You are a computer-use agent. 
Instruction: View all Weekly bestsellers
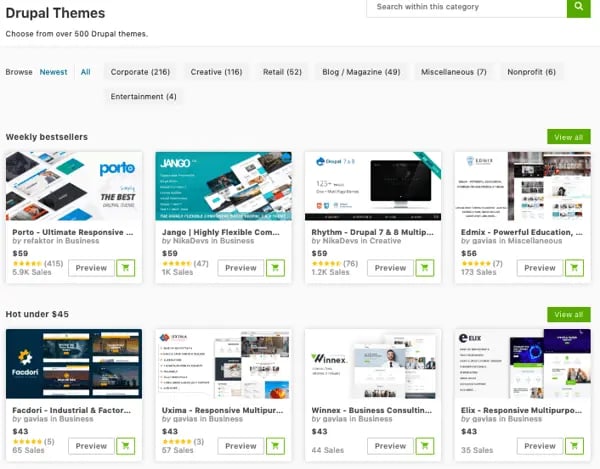568,137
